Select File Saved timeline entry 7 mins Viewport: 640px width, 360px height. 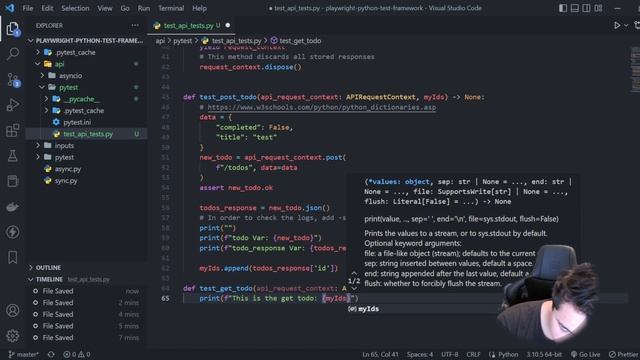coord(86,338)
